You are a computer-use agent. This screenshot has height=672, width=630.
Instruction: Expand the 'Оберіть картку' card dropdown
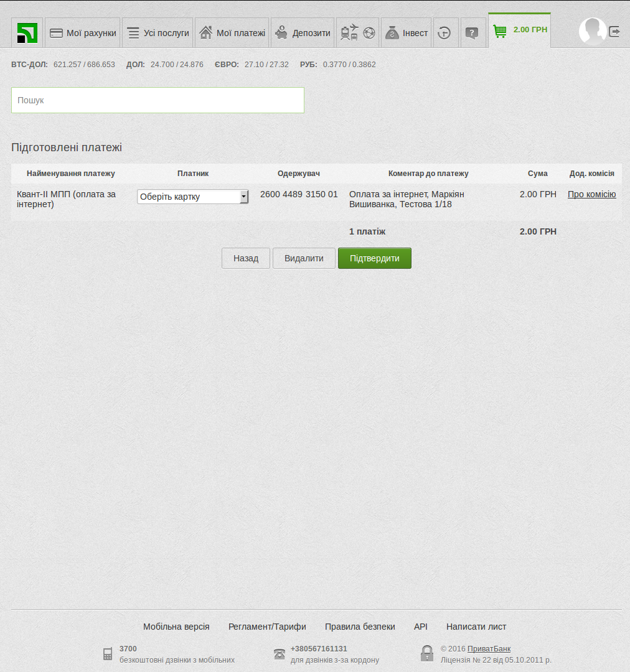click(x=192, y=197)
